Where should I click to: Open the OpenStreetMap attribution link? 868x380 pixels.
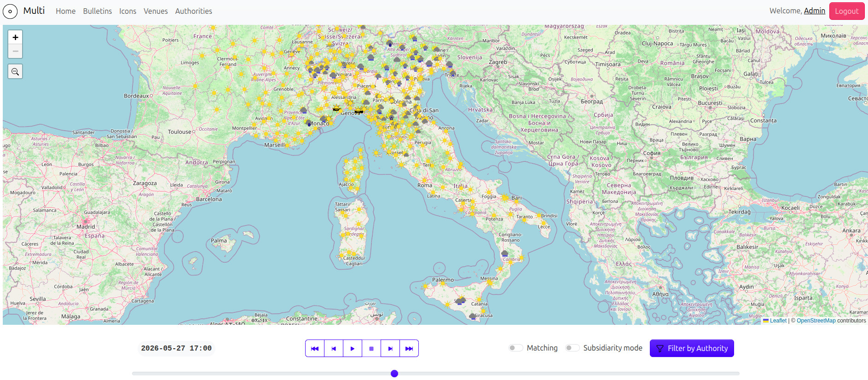tap(816, 321)
